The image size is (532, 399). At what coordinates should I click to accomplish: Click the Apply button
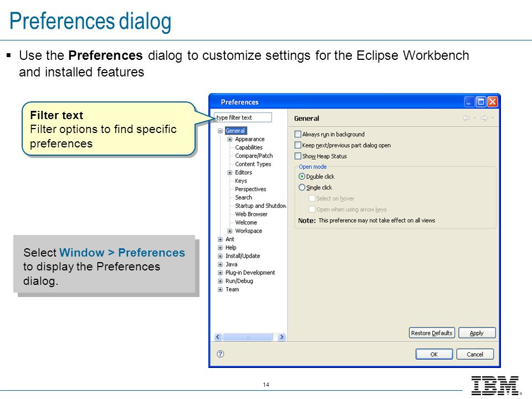coord(477,333)
